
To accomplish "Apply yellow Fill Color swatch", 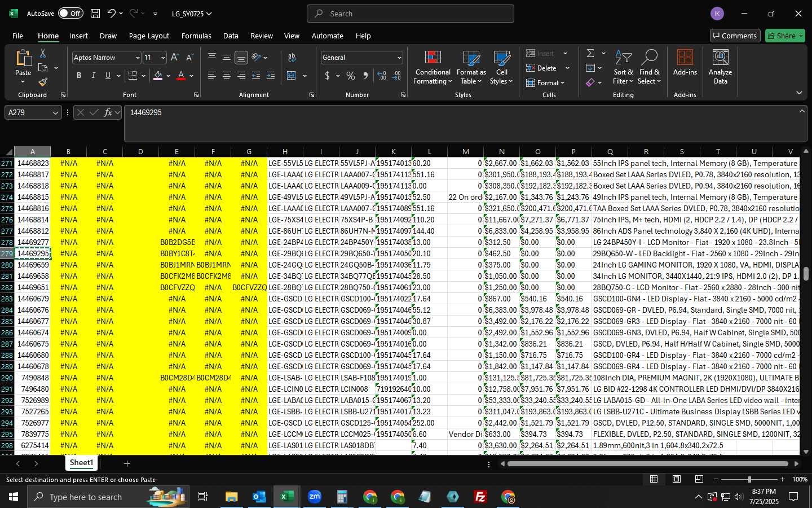I will (x=158, y=76).
